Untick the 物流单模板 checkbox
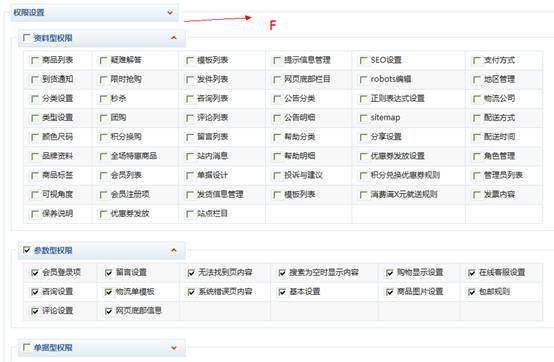This screenshot has height=362, width=554. [x=108, y=292]
